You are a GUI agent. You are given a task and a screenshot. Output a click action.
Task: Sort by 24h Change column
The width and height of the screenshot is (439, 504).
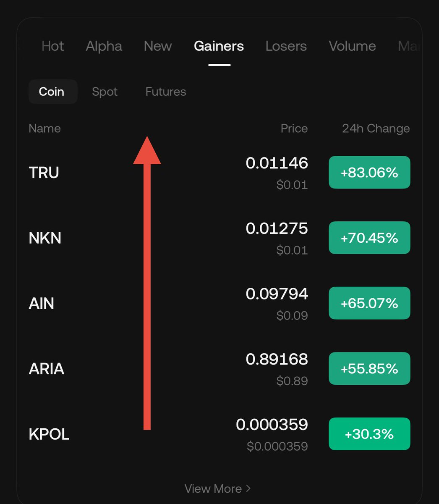(x=376, y=129)
